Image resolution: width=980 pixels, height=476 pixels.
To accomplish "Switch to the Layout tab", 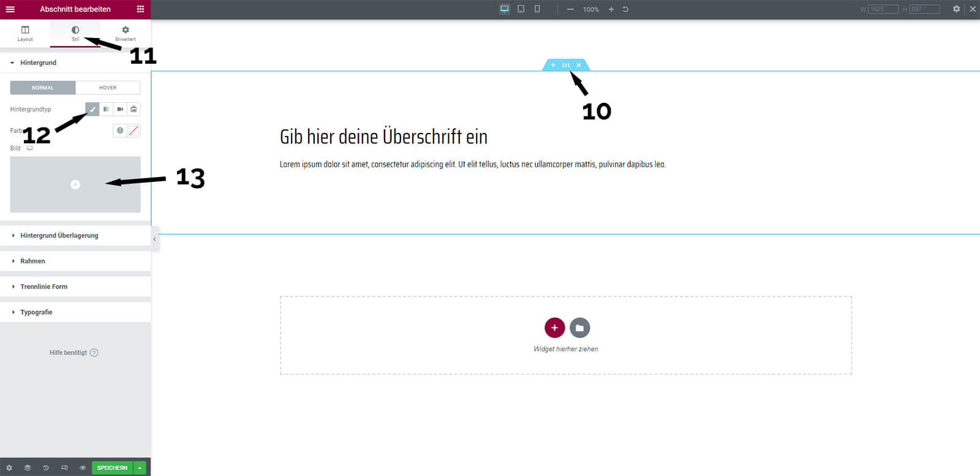I will [25, 33].
